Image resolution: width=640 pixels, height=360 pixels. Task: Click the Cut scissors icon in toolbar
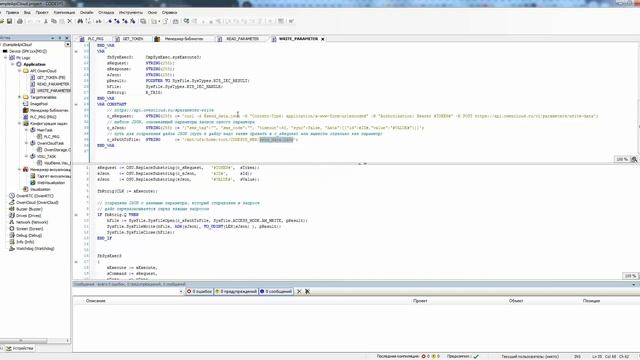coord(46,21)
